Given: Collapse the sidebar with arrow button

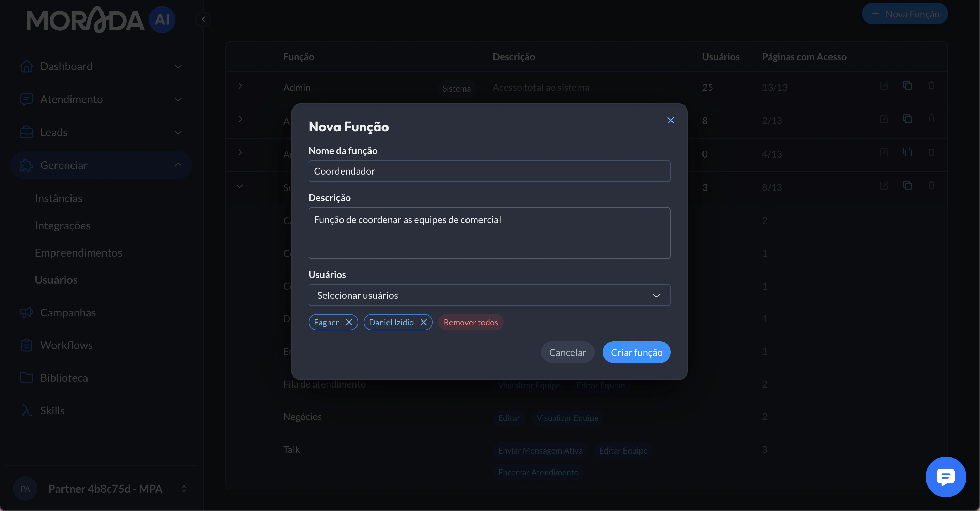Looking at the screenshot, I should pyautogui.click(x=203, y=19).
